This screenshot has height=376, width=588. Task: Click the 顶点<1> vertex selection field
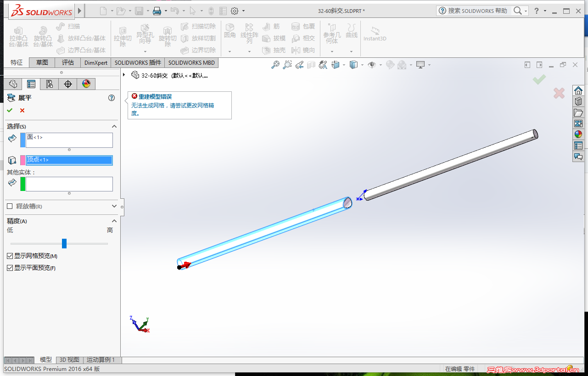pyautogui.click(x=69, y=160)
